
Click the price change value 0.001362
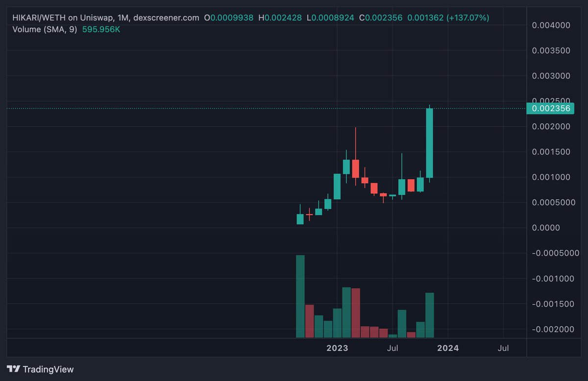[425, 18]
